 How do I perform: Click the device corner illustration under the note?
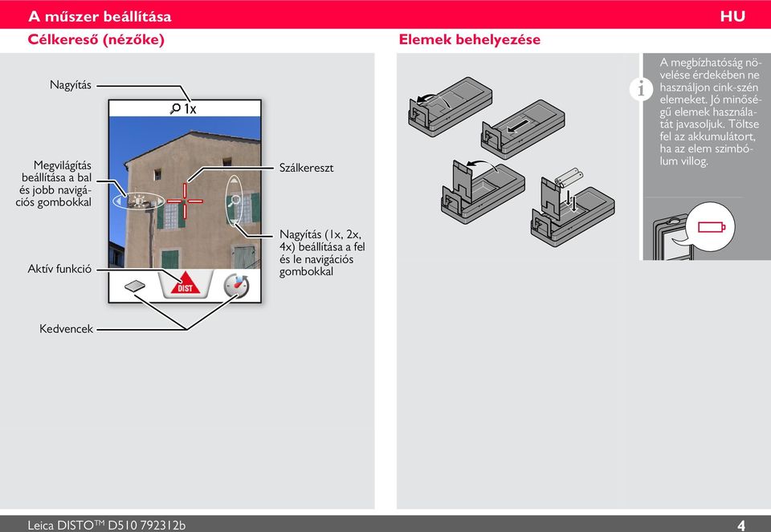coord(673,238)
